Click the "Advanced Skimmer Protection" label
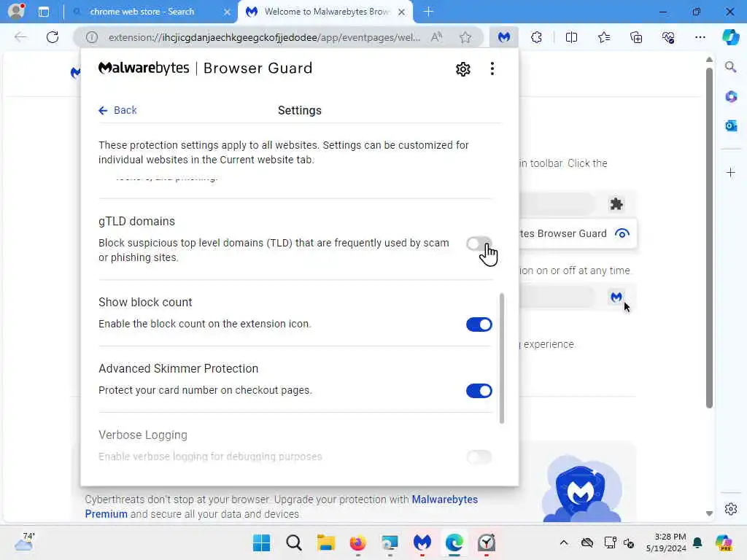 click(178, 368)
